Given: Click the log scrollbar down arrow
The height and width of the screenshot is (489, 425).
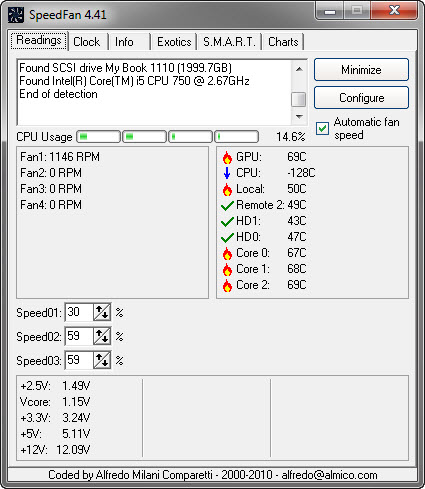Looking at the screenshot, I should coord(299,117).
